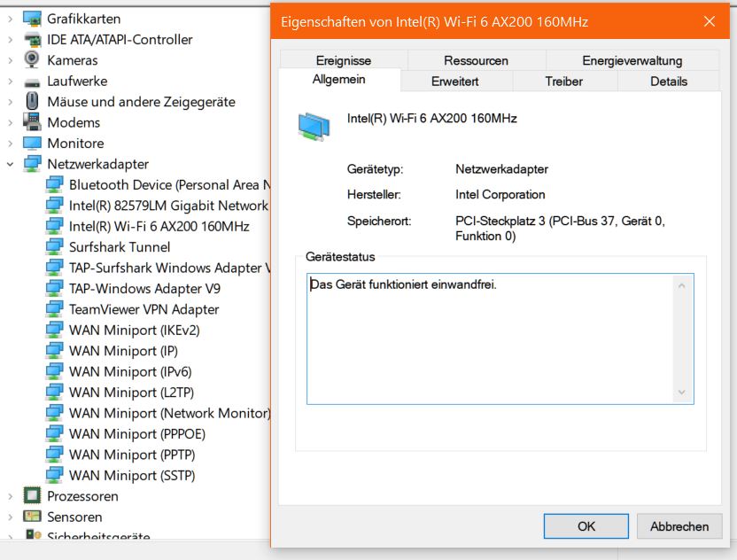Image resolution: width=737 pixels, height=560 pixels.
Task: Click the IDE ATA/ATAPI-Controller icon
Action: (32, 40)
